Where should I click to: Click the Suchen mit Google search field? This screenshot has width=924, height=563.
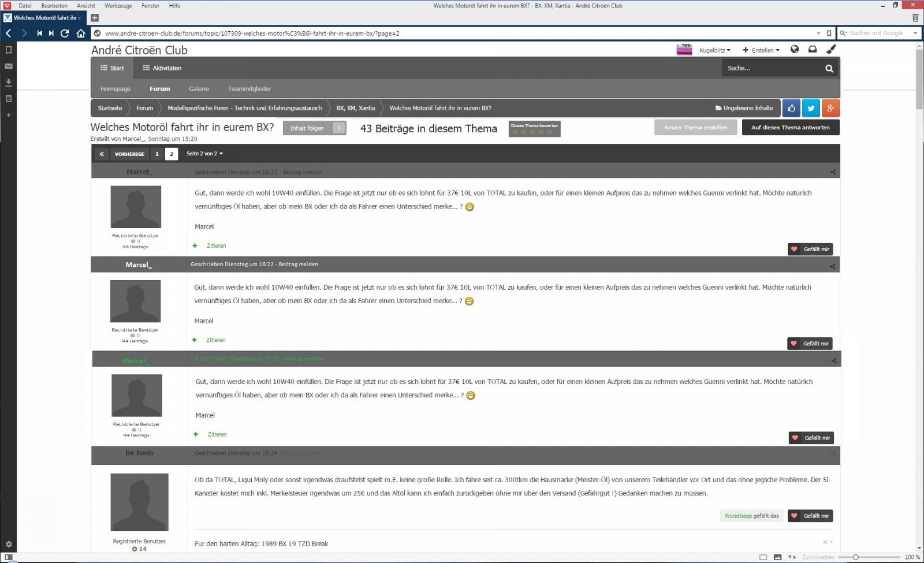click(878, 33)
